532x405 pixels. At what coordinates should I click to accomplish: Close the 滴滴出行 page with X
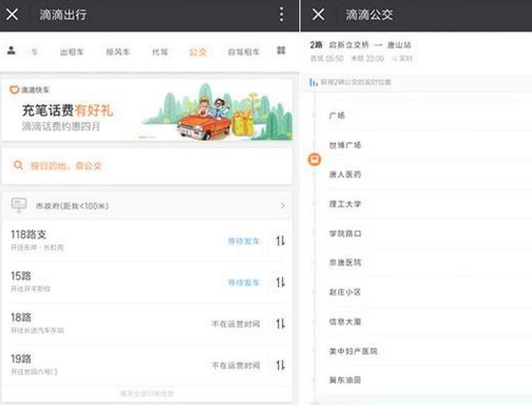13,15
